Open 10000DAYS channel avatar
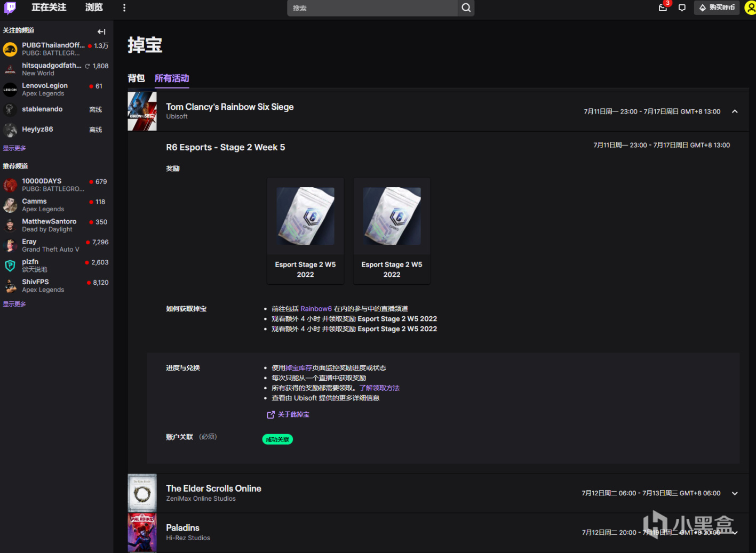 [x=10, y=185]
